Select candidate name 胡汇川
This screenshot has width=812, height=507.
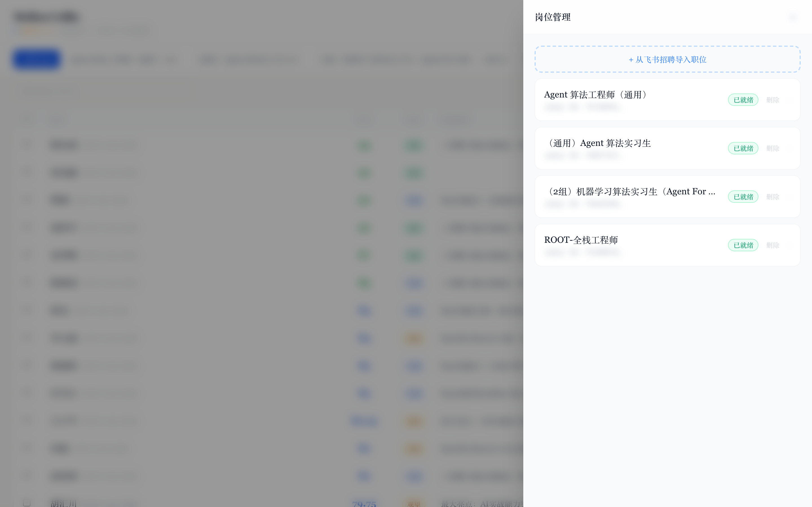pos(63,503)
